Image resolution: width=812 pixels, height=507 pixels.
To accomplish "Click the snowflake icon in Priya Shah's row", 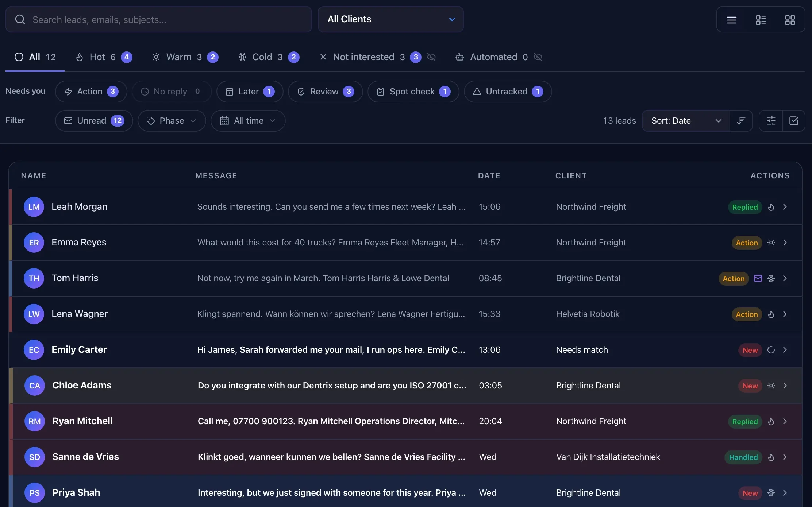I will [x=771, y=493].
